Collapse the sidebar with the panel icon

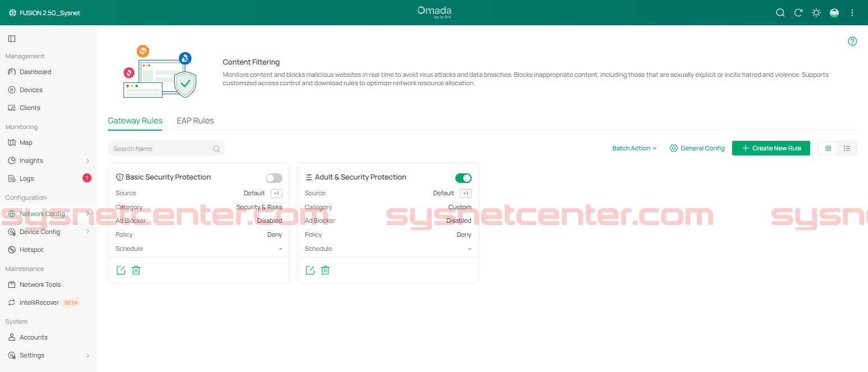12,39
